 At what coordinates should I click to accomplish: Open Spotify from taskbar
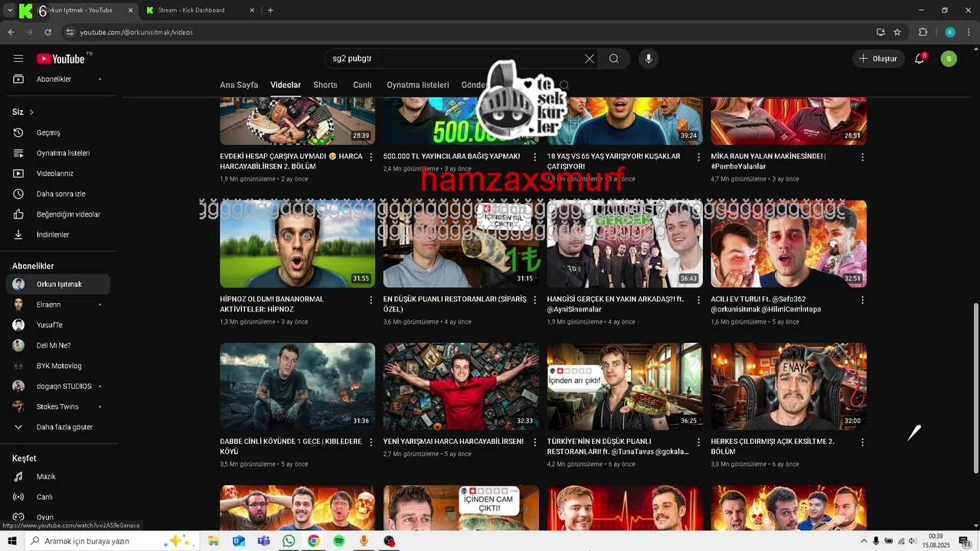338,541
